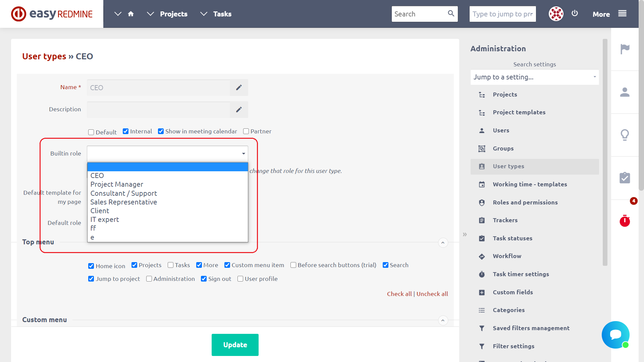Click the Type to jump to project field
The image size is (644, 362).
[x=502, y=14]
